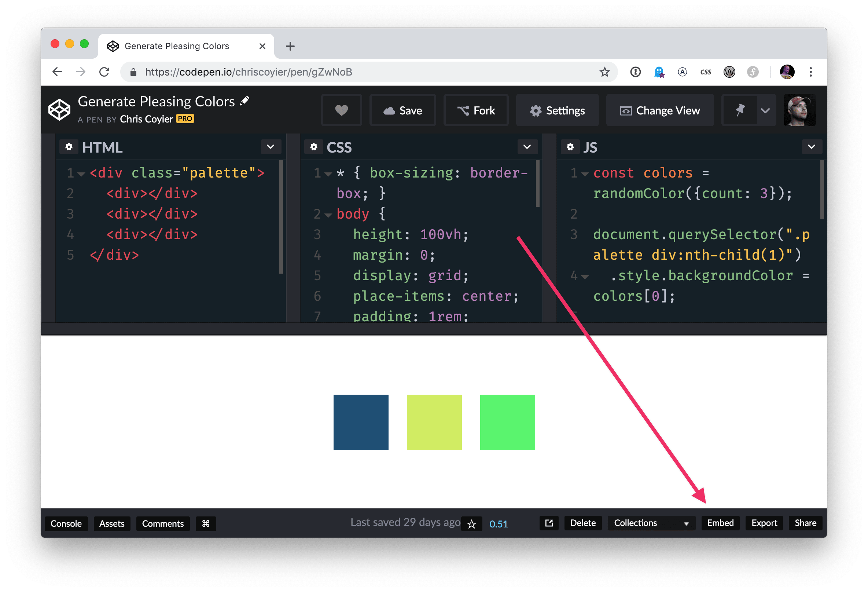Screen dimensions: 868x592
Task: Bookmark page with address bar star
Action: [x=605, y=72]
